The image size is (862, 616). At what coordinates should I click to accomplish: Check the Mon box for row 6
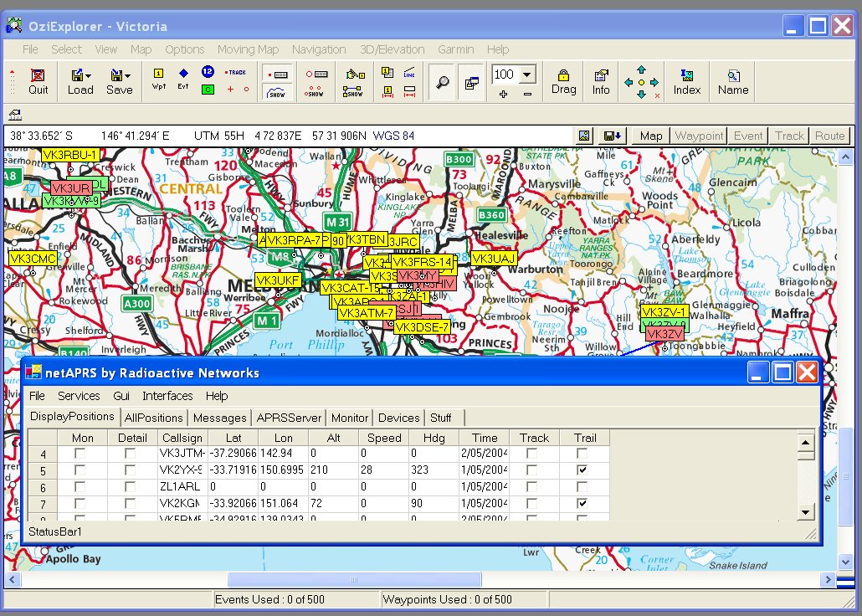[80, 487]
